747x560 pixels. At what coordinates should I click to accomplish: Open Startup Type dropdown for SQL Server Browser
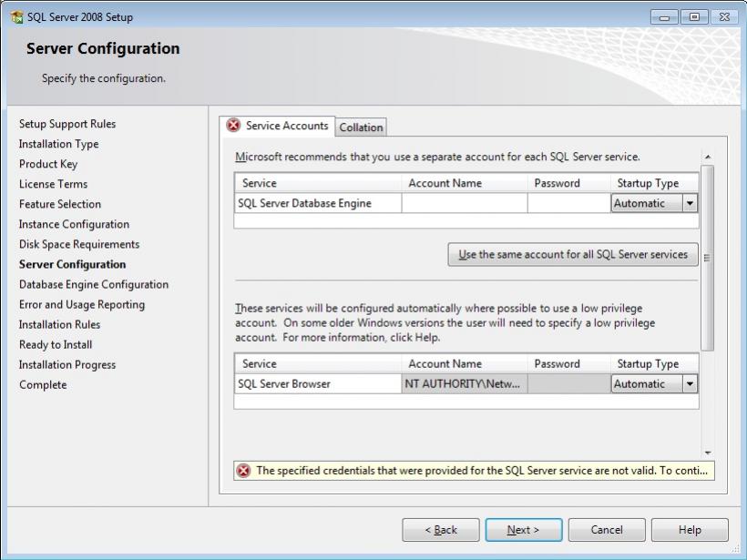point(690,384)
